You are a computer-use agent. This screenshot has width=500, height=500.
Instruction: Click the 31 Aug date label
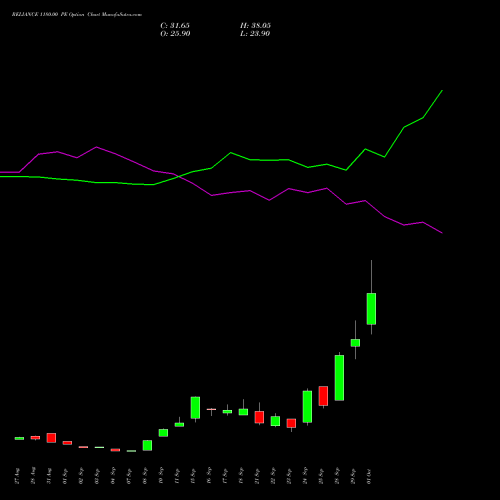click(49, 476)
